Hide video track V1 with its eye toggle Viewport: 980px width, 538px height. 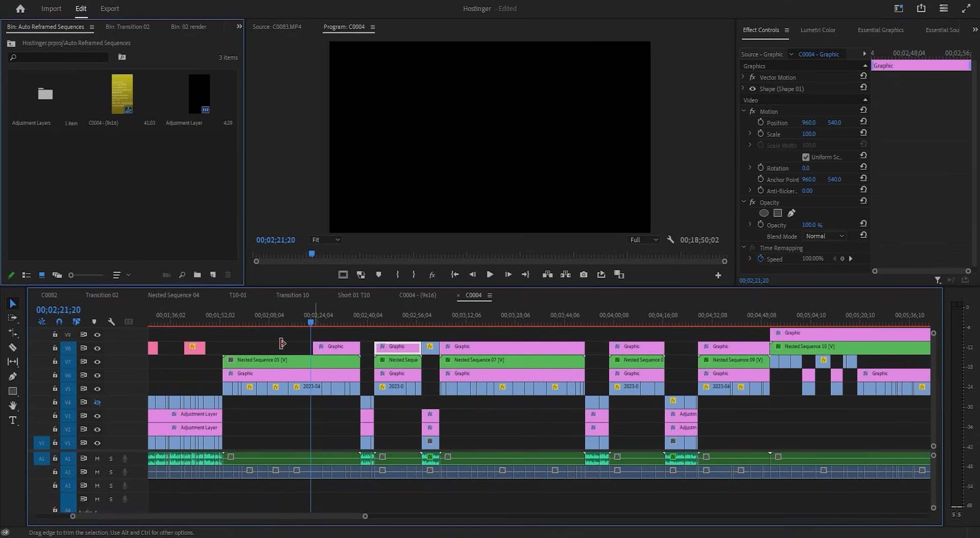tap(98, 443)
